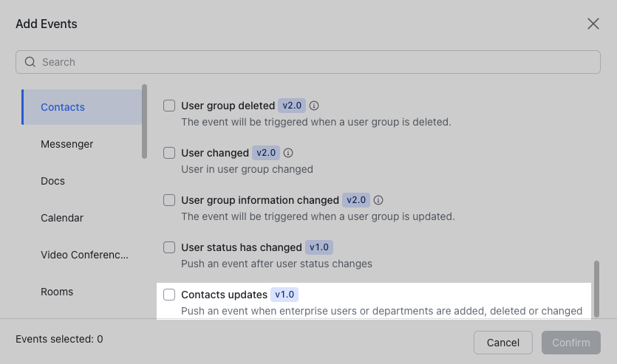617x364 pixels.
Task: Click the search magnifier icon
Action: (x=30, y=62)
